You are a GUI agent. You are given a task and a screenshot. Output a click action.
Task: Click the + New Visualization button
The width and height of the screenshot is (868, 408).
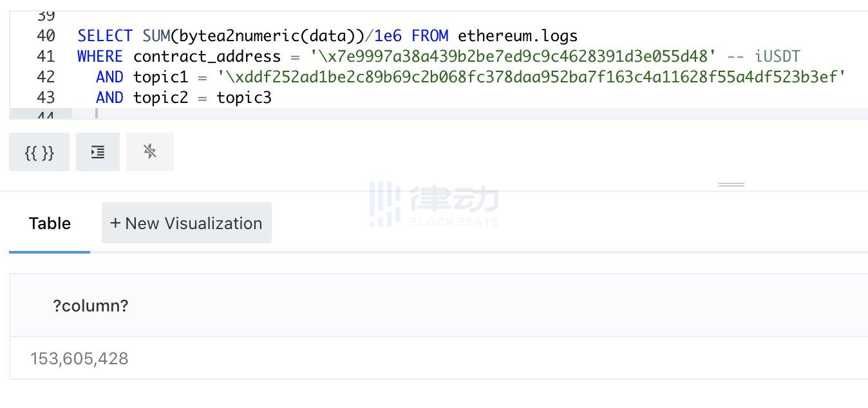pos(186,223)
